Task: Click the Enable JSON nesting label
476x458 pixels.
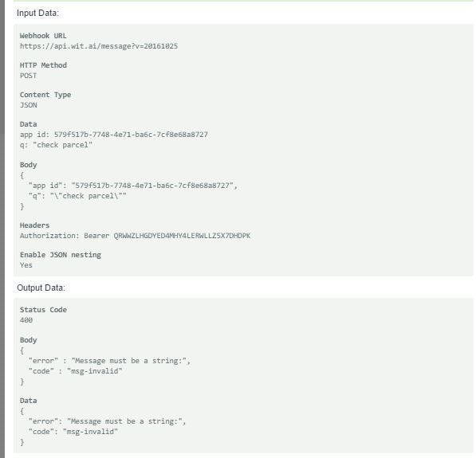Action: click(x=61, y=255)
